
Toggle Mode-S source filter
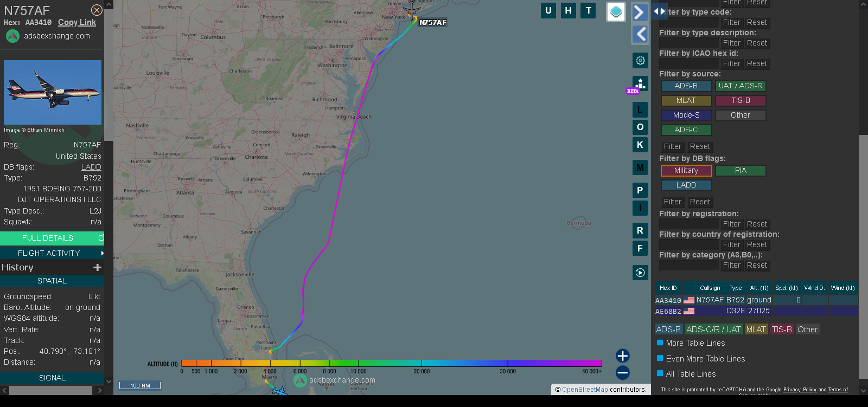click(686, 115)
